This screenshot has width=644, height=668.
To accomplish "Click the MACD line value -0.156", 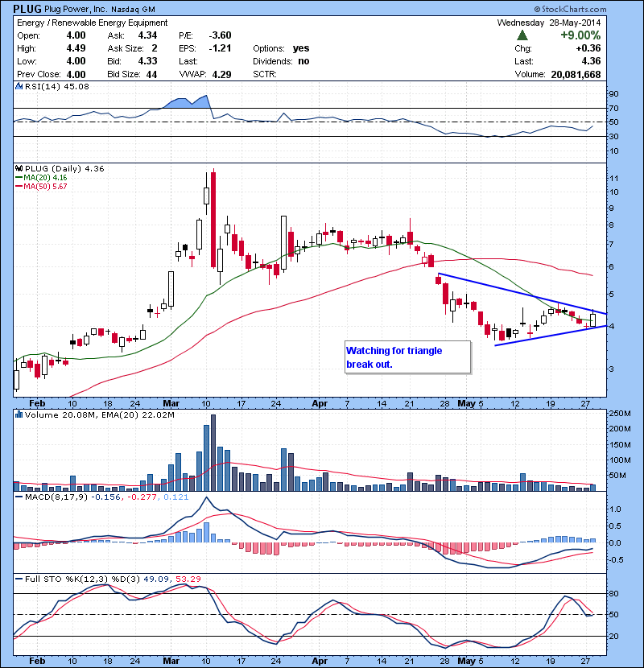I will (x=105, y=497).
